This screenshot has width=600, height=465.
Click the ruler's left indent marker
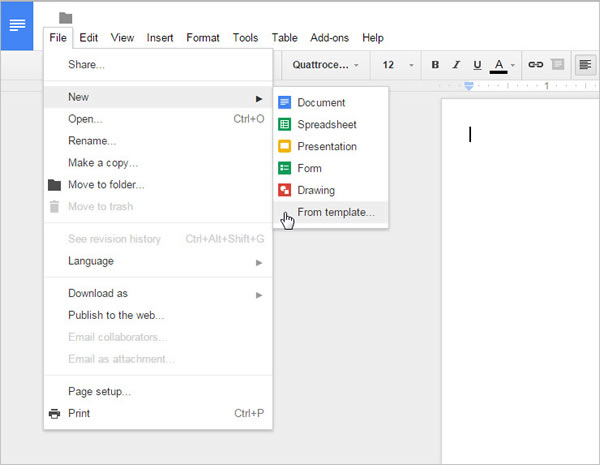(x=469, y=86)
